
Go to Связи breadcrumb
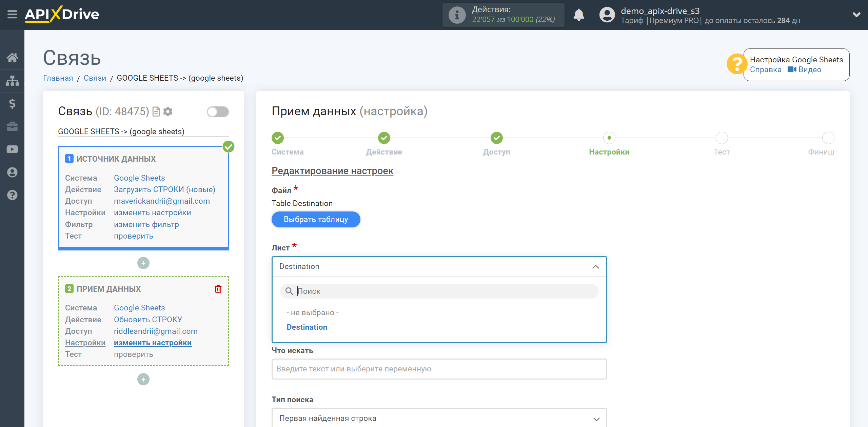95,78
